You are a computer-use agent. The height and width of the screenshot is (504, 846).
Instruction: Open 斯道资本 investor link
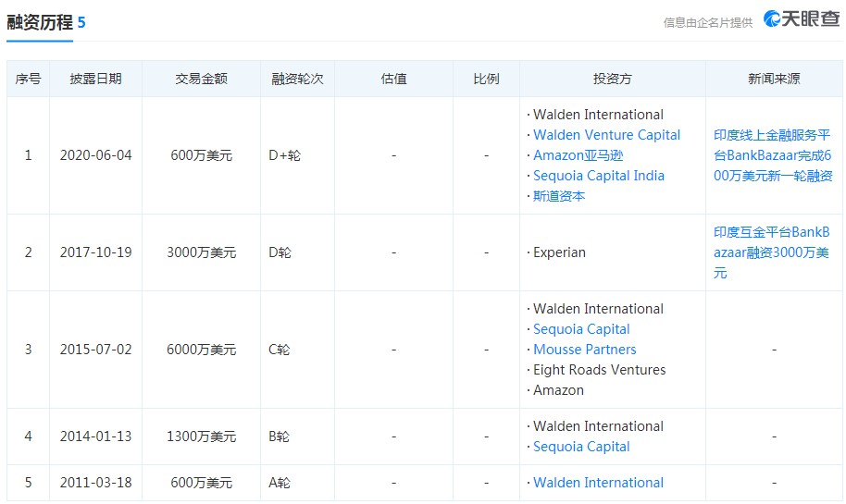point(559,196)
